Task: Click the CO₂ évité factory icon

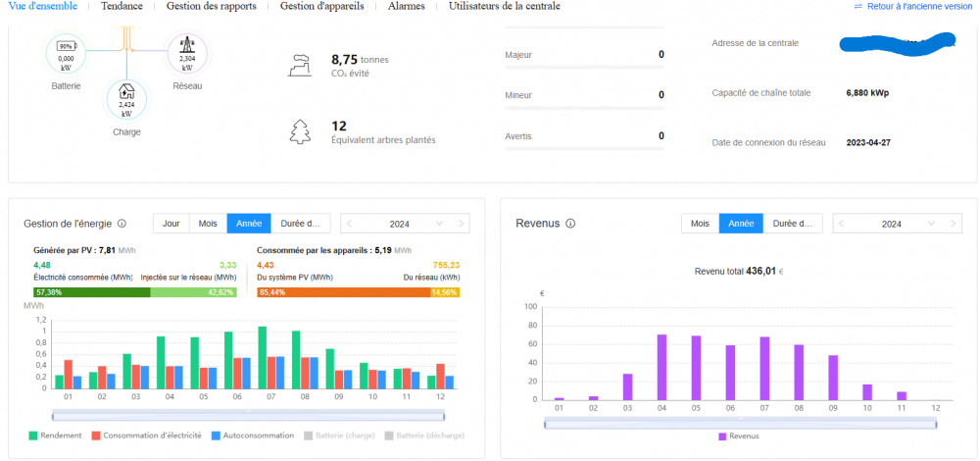Action: pos(300,66)
